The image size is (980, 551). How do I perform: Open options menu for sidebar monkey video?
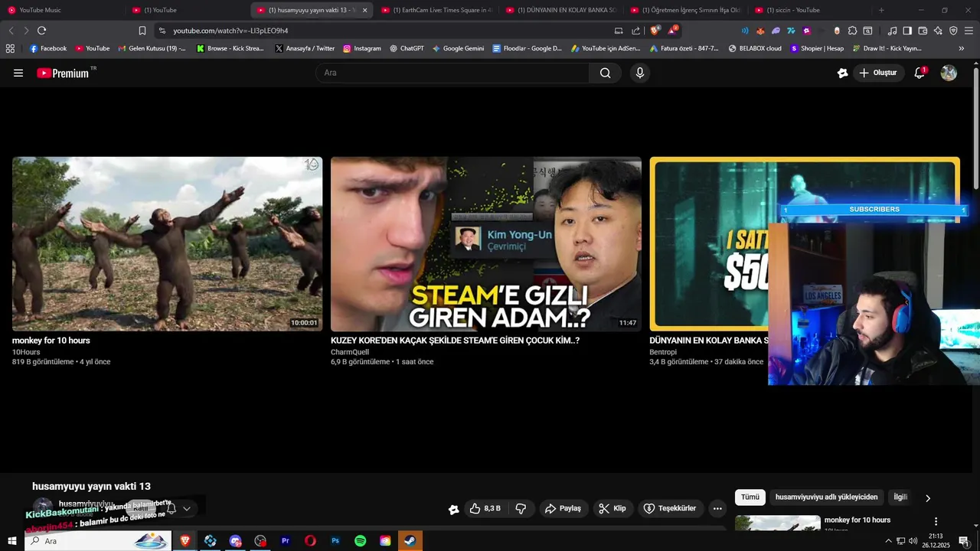click(936, 521)
